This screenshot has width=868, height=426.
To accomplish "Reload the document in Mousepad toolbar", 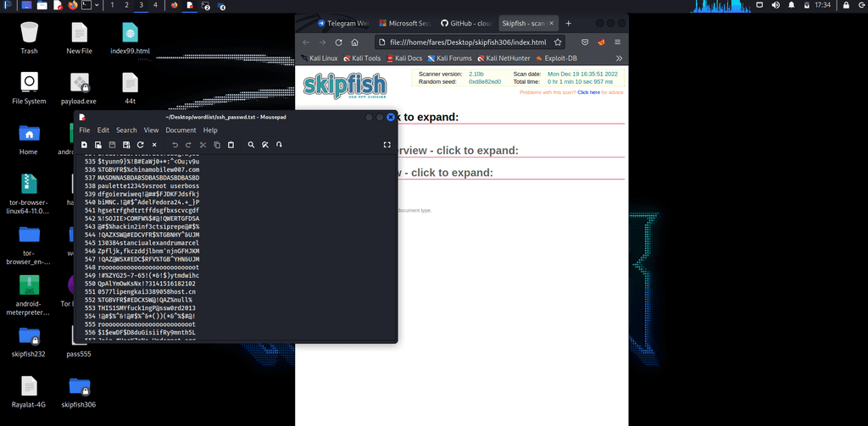I will (x=141, y=145).
